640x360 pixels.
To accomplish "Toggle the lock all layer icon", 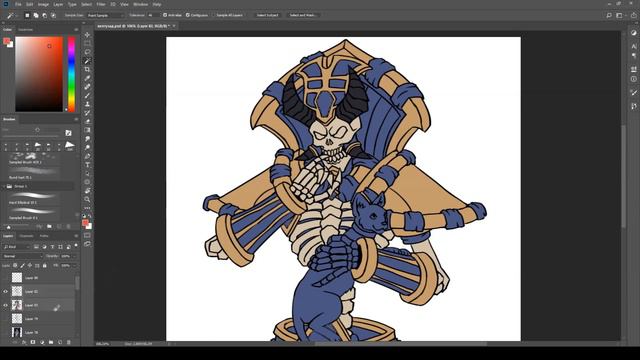I will click(x=44, y=265).
